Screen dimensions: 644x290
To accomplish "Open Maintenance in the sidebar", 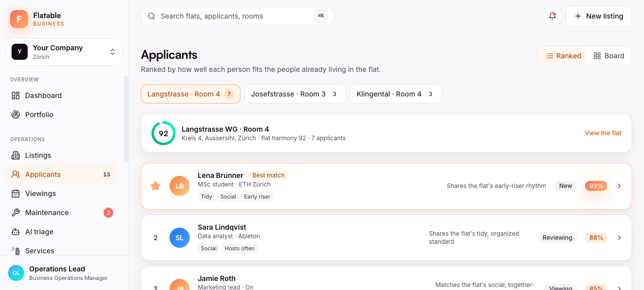I will click(62, 213).
